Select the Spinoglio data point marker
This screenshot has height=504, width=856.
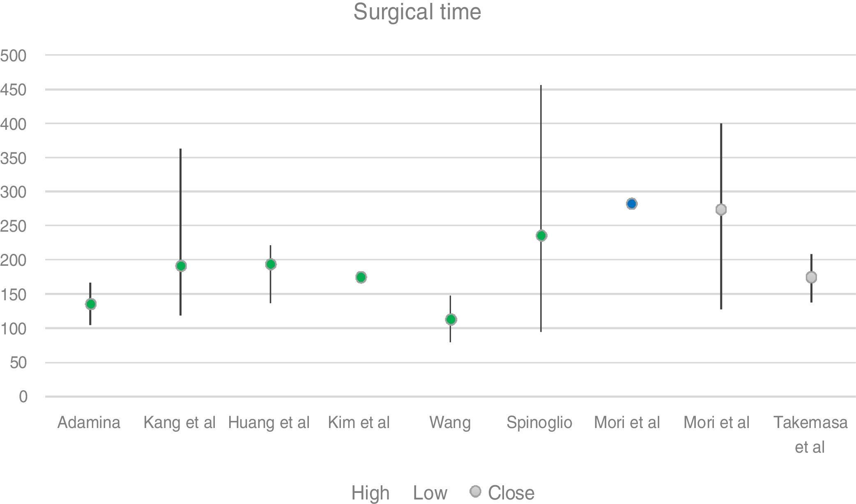tap(541, 235)
